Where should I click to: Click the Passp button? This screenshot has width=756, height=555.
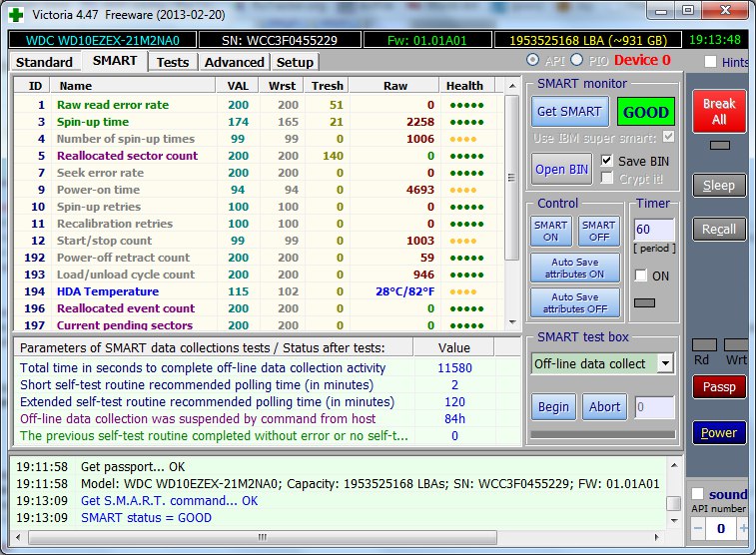pos(718,386)
